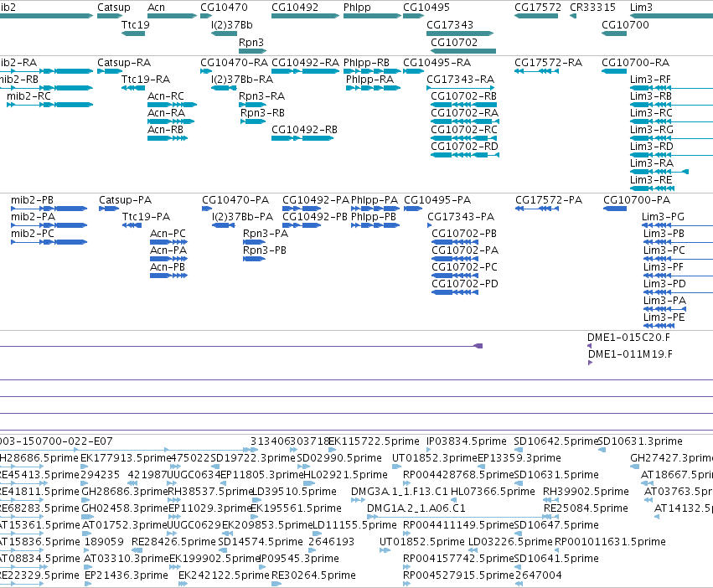713x588 pixels.
Task: Click the Phlpp-RB transcript label
Action: pos(366,62)
